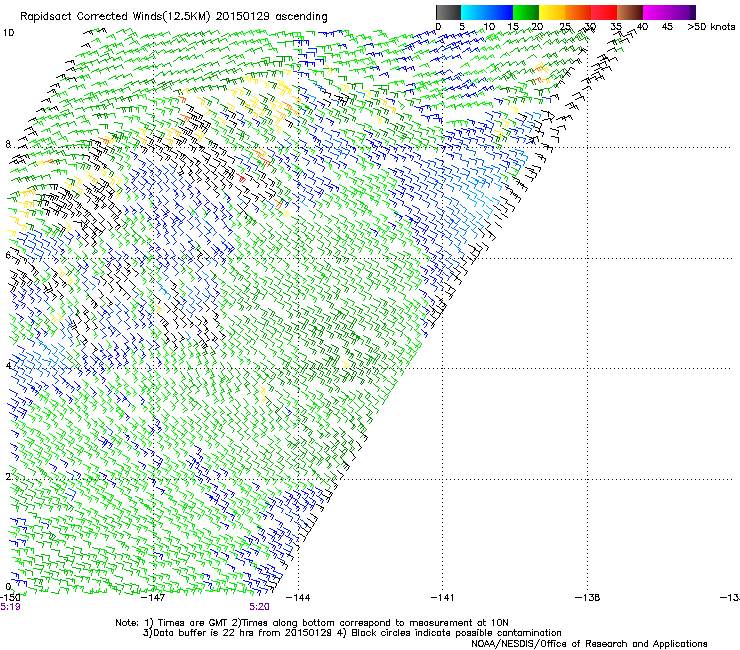Click the legend label '45'

click(x=667, y=27)
